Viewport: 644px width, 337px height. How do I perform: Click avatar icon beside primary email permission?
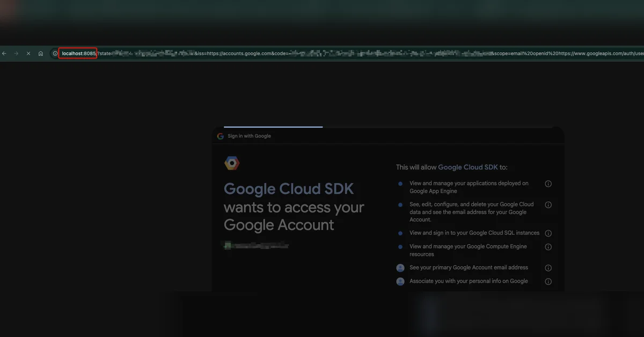(400, 268)
